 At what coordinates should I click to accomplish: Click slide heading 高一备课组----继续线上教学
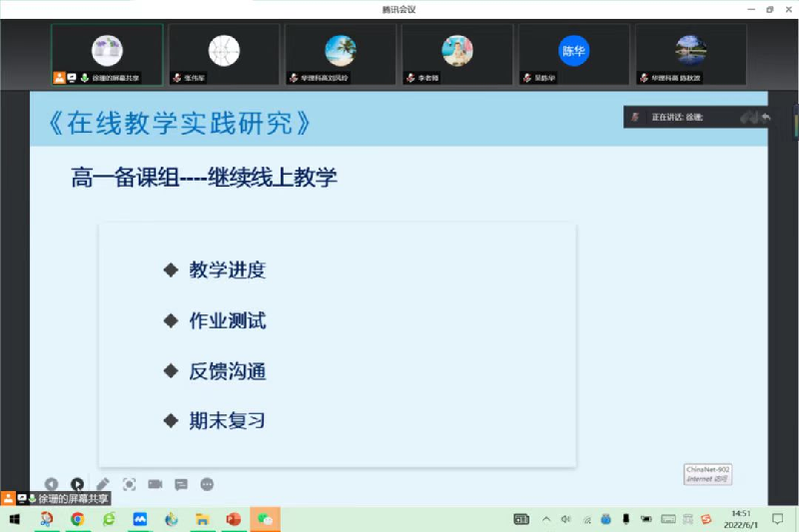click(204, 178)
